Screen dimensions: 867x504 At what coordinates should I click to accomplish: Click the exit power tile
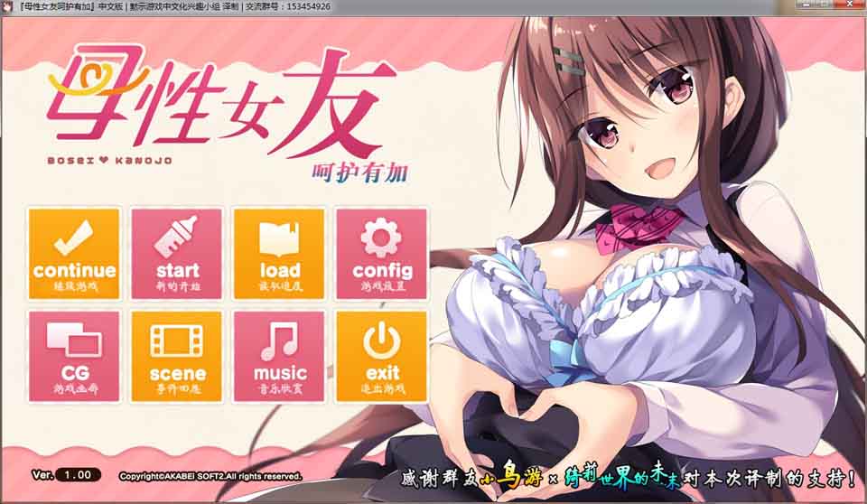(x=381, y=356)
